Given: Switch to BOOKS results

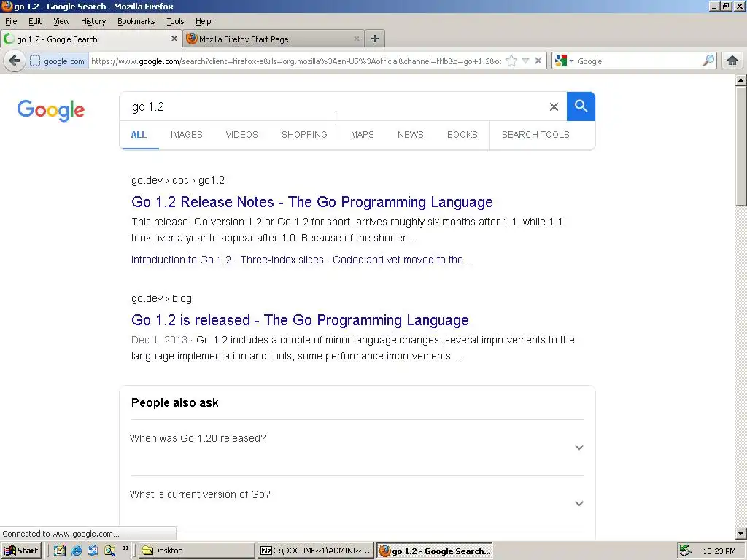Looking at the screenshot, I should (x=462, y=135).
